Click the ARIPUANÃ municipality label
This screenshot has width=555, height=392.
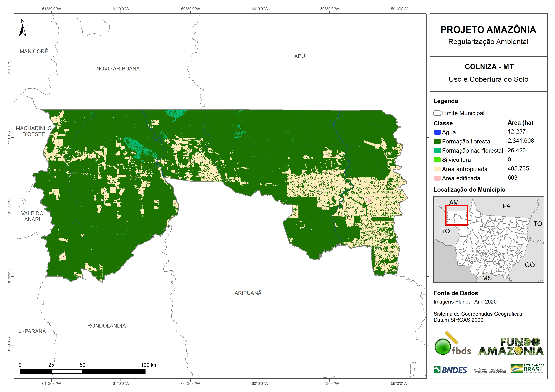[x=248, y=293]
